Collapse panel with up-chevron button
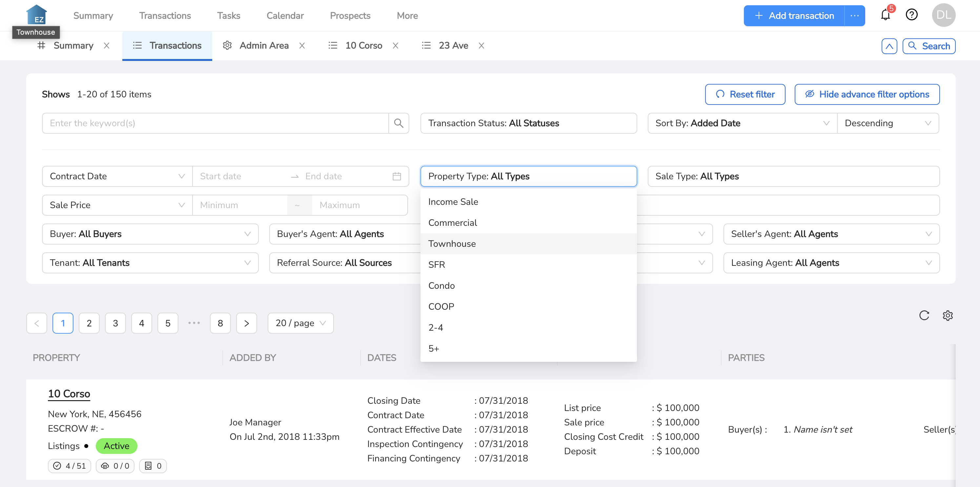Image resolution: width=980 pixels, height=487 pixels. click(889, 46)
